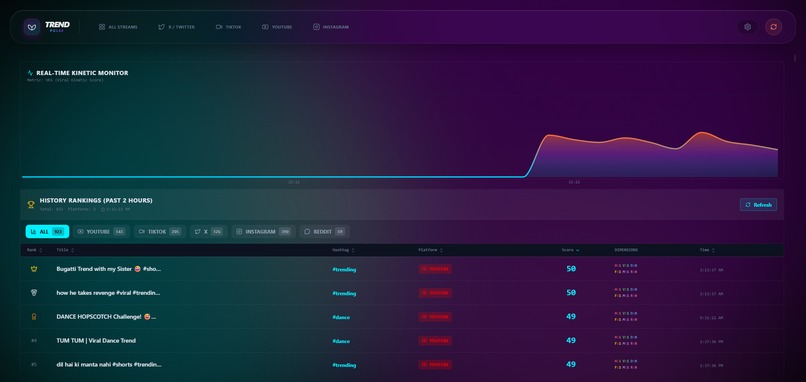Click #trending hashtag in Bugatti Trend row
Viewport: 806px width, 382px height.
[344, 269]
